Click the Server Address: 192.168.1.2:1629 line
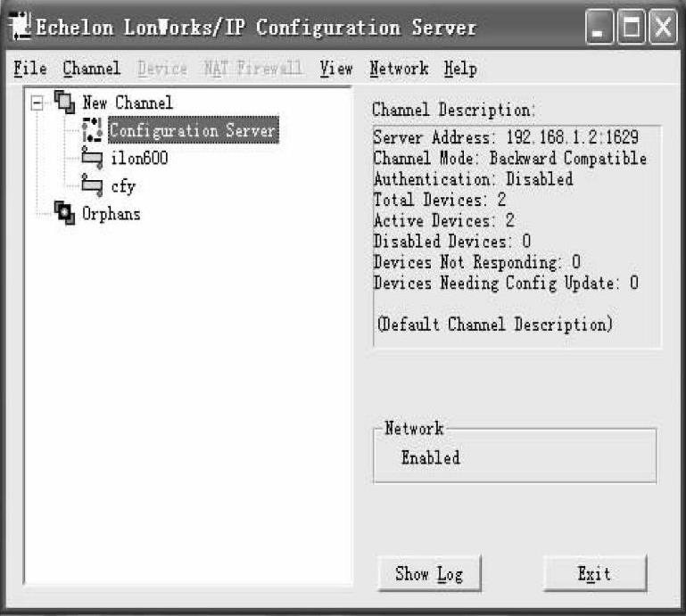The height and width of the screenshot is (616, 686). click(506, 137)
